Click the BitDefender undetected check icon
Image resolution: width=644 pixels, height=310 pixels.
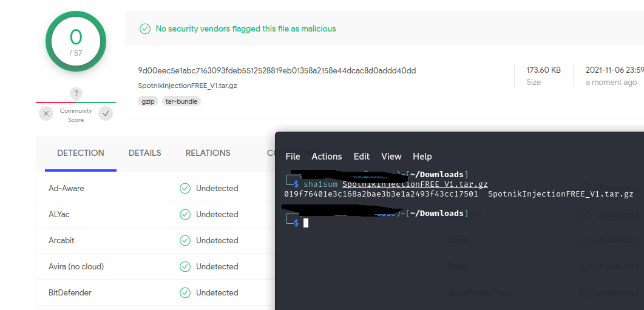[185, 293]
